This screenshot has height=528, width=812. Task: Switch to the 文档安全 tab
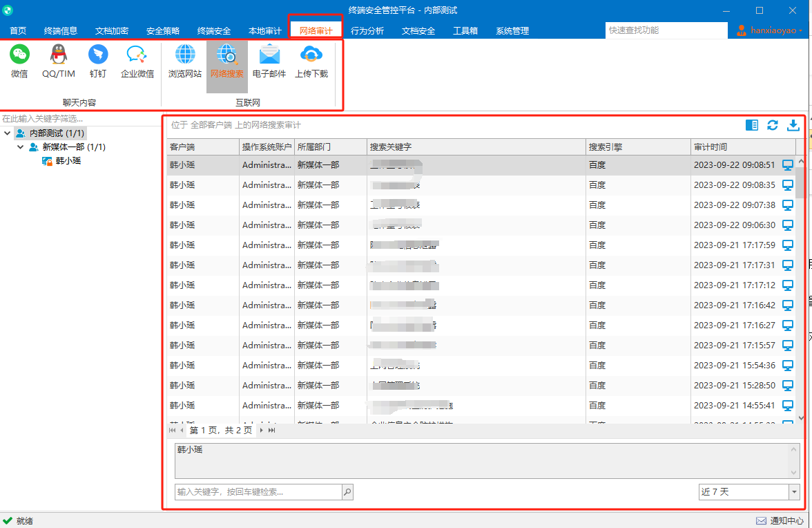[418, 30]
